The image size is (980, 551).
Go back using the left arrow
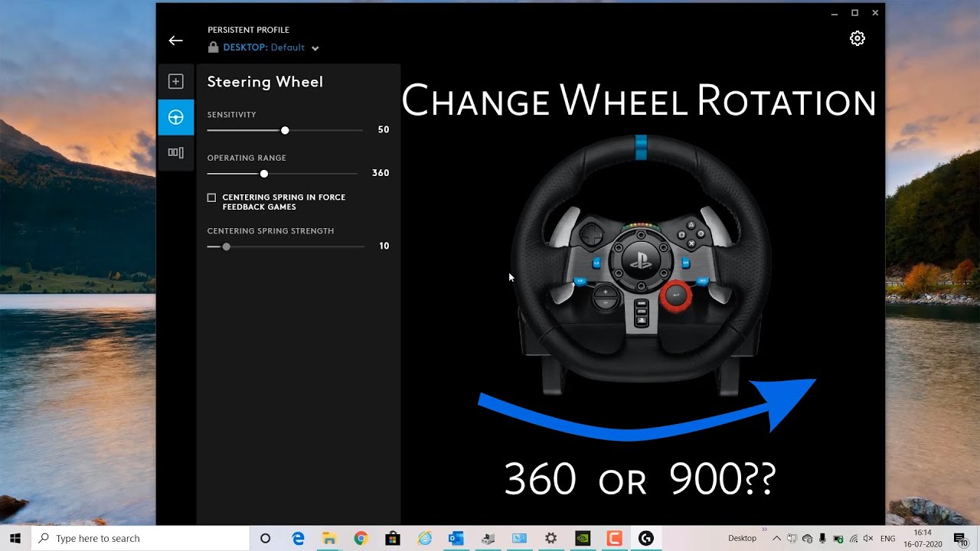pyautogui.click(x=176, y=41)
